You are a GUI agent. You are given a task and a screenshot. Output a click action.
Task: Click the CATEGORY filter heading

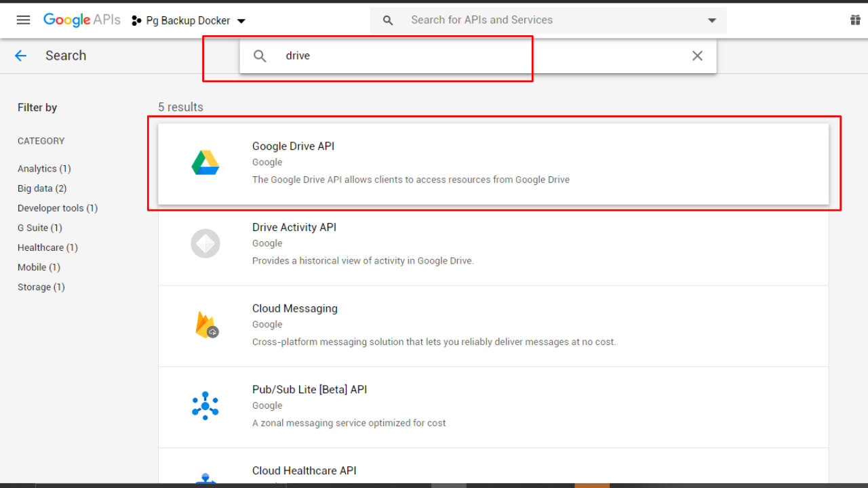(x=41, y=141)
